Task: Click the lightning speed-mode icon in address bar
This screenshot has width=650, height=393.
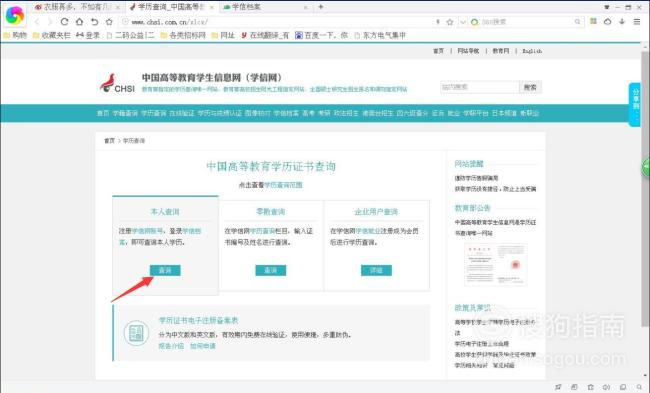Action: pos(438,22)
